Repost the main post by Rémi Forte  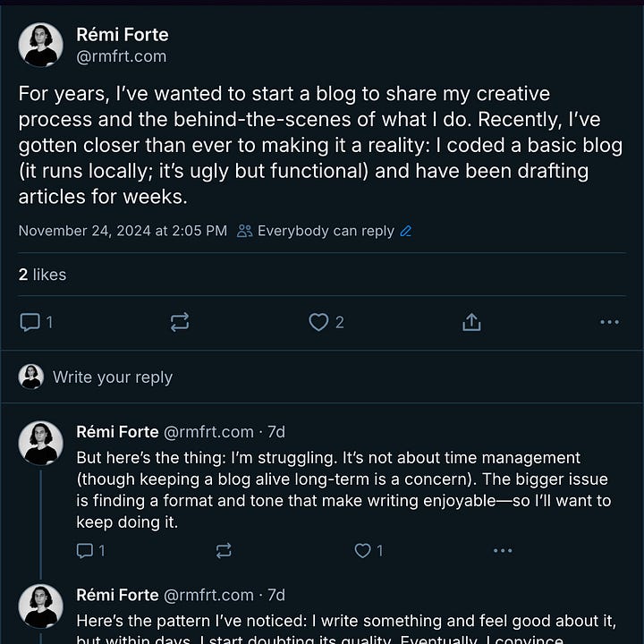pos(180,323)
